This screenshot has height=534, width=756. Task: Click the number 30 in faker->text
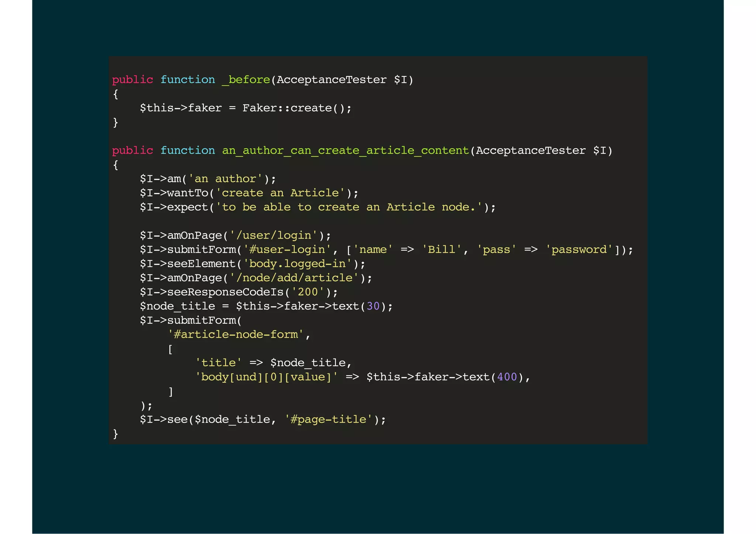tap(373, 306)
